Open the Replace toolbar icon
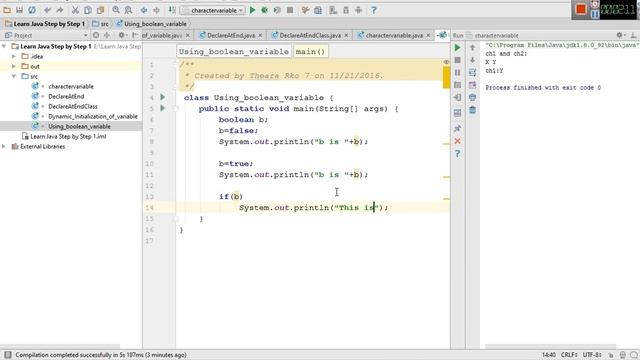 129,10
